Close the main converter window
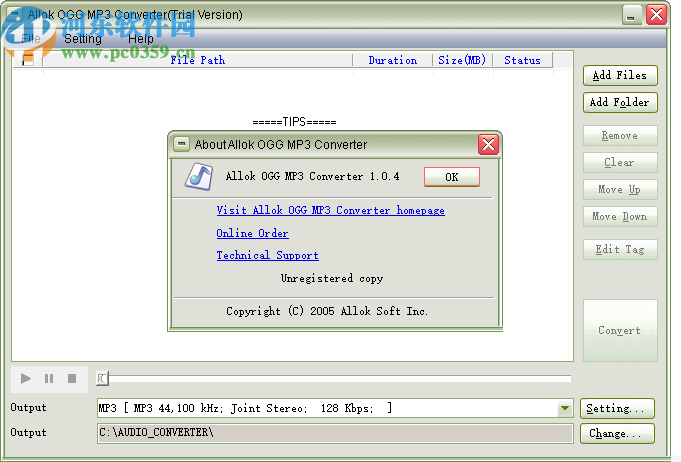This screenshot has width=681, height=462. [656, 15]
